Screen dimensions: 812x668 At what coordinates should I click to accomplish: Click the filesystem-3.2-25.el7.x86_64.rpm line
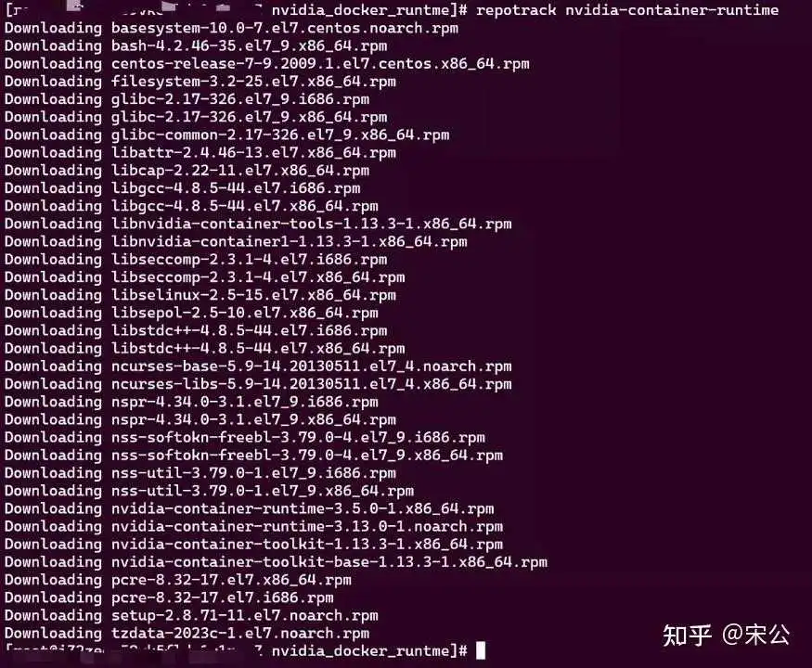point(200,82)
